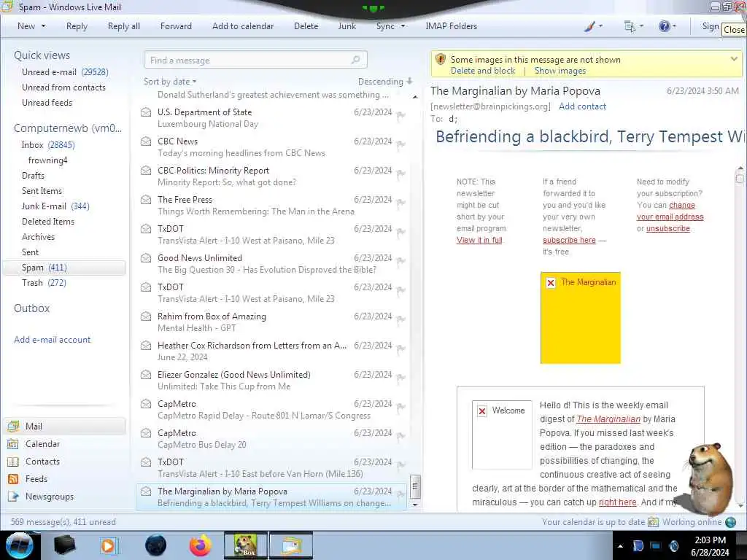Click the Show images link
The image size is (747, 560).
click(560, 71)
